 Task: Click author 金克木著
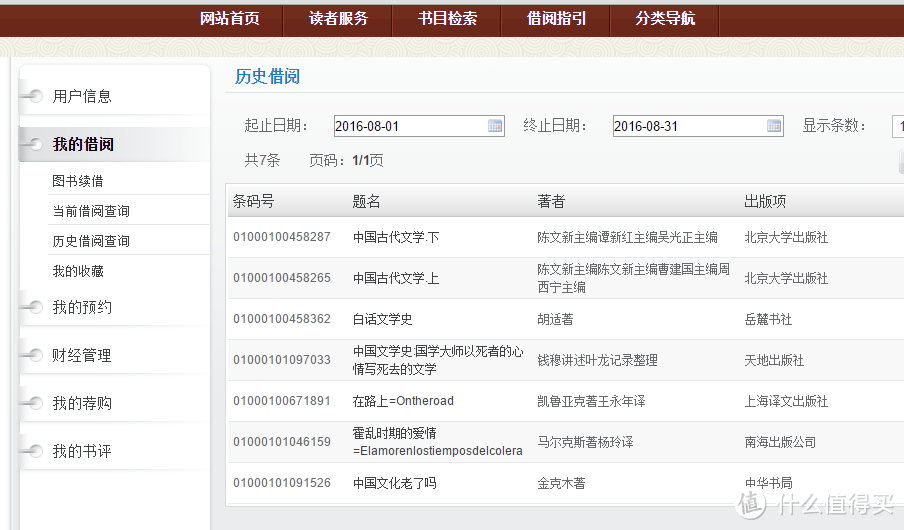[561, 483]
